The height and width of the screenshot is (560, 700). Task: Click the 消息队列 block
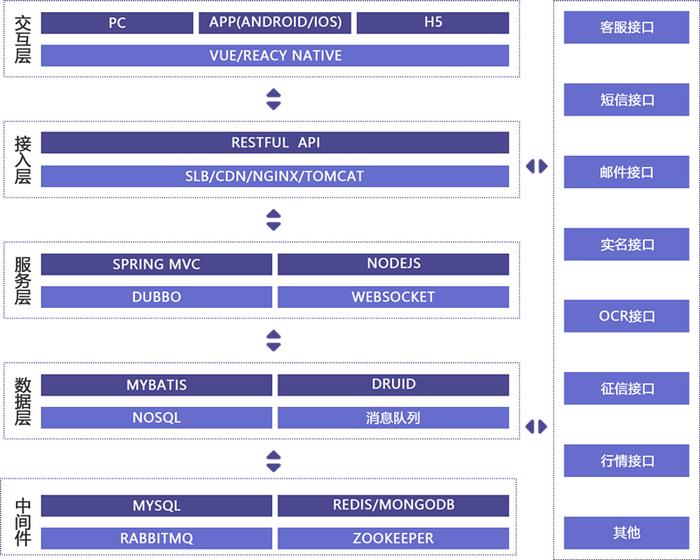(393, 418)
